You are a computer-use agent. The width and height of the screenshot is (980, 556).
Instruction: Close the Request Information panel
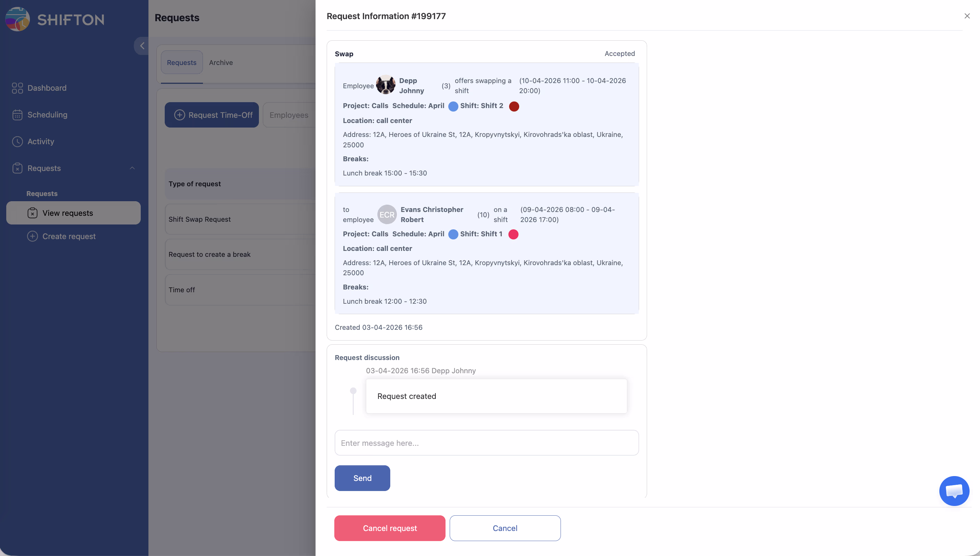(967, 16)
